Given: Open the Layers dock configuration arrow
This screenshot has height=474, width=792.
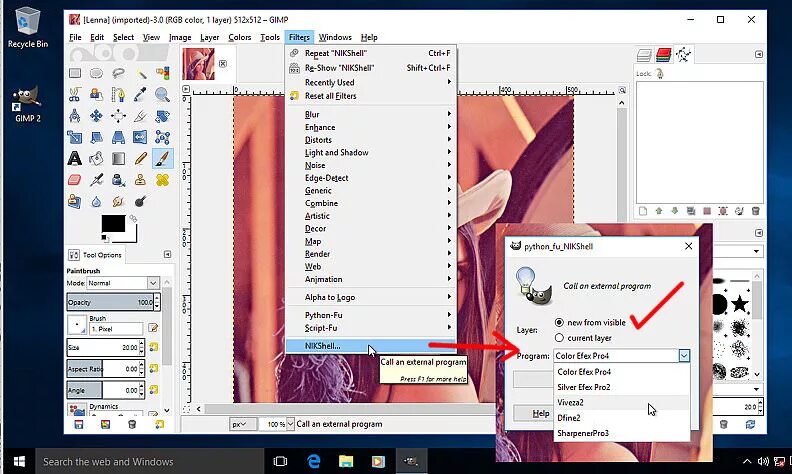Looking at the screenshot, I should [759, 54].
